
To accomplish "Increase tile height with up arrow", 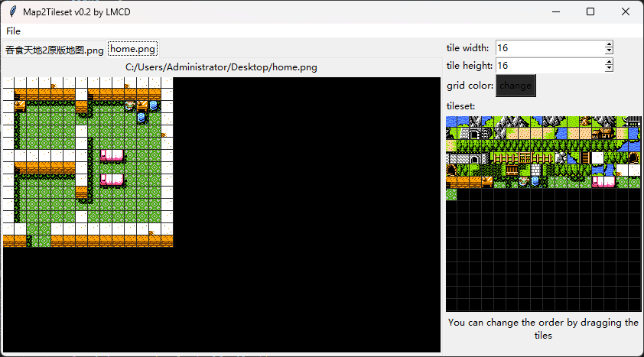I will click(x=609, y=62).
